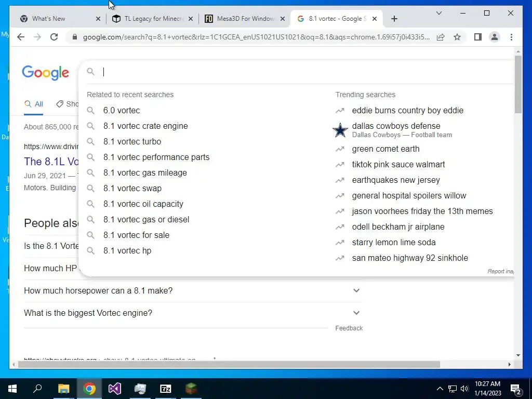The image size is (532, 399).
Task: Click the vertical scrollbar thumb
Action: (x=518, y=84)
